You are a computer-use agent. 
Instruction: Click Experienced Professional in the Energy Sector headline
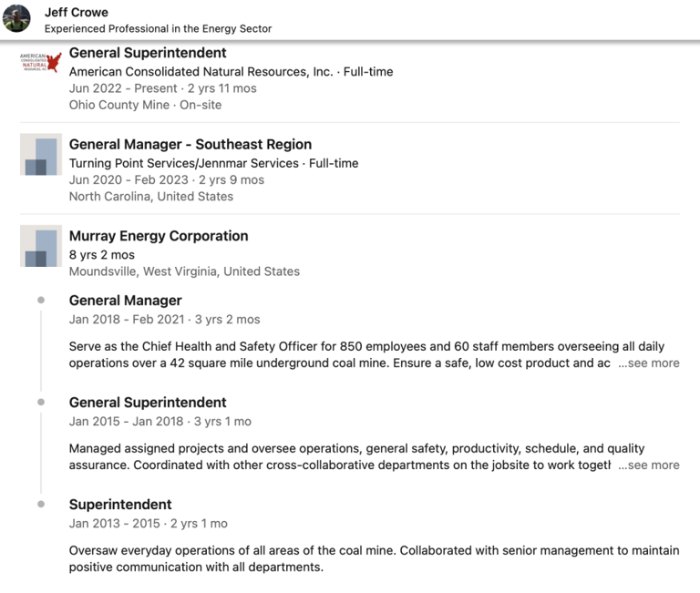pyautogui.click(x=159, y=28)
